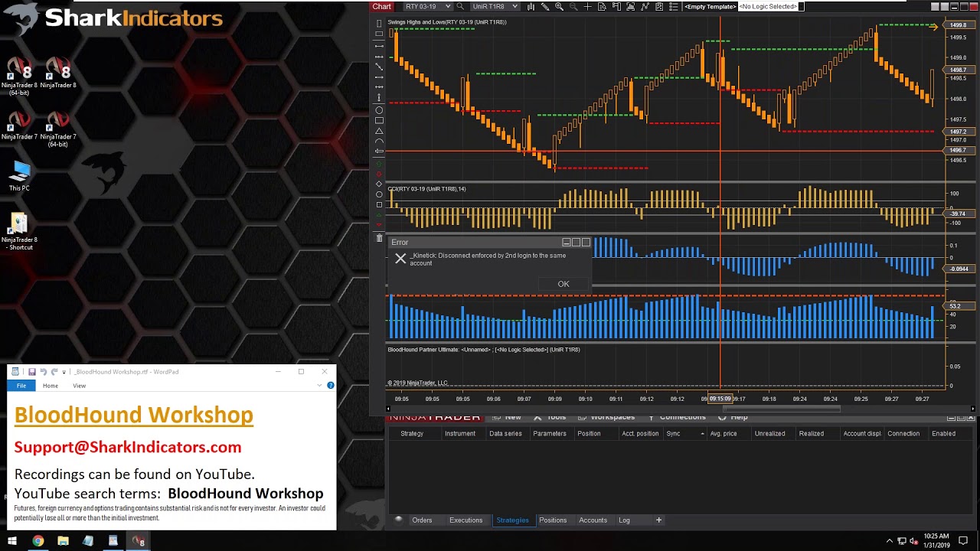Open File Explorer from the taskbar
This screenshot has width=980, height=551.
point(63,541)
